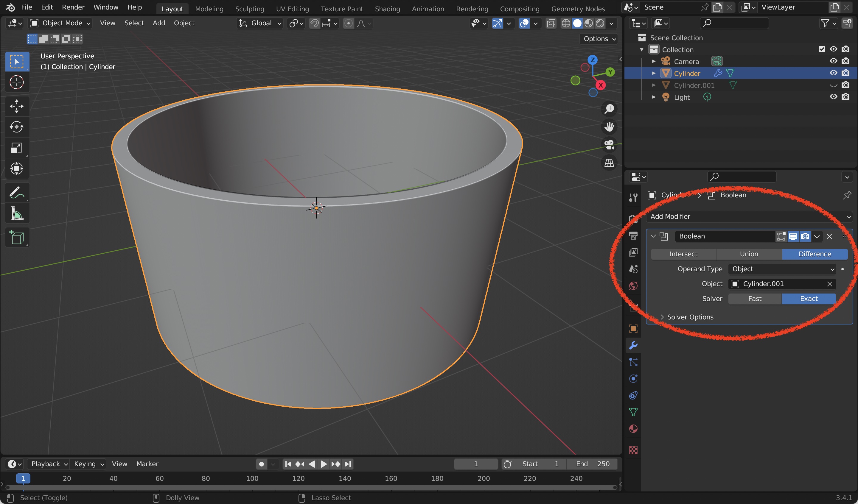Switch to Modeling workspace tab
Viewport: 858px width, 504px height.
[209, 9]
